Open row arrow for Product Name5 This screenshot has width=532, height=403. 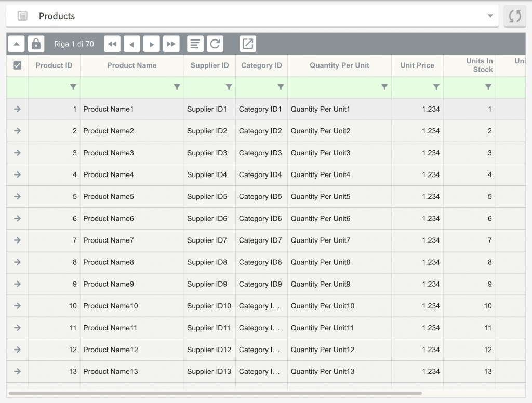click(17, 196)
